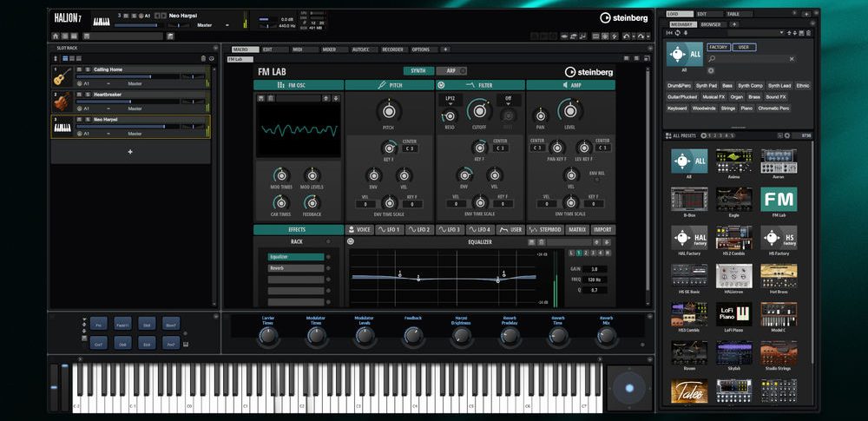Click the redo arrow icon in the top toolbar
This screenshot has width=868, height=421.
641,36
